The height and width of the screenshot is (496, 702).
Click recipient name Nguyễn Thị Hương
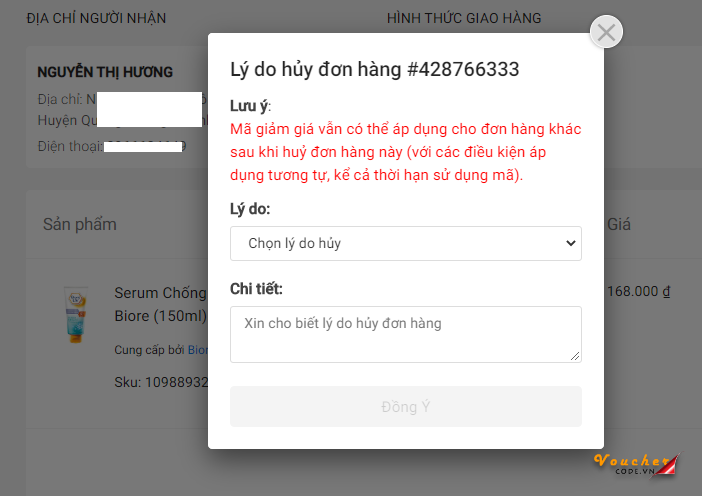click(x=105, y=72)
